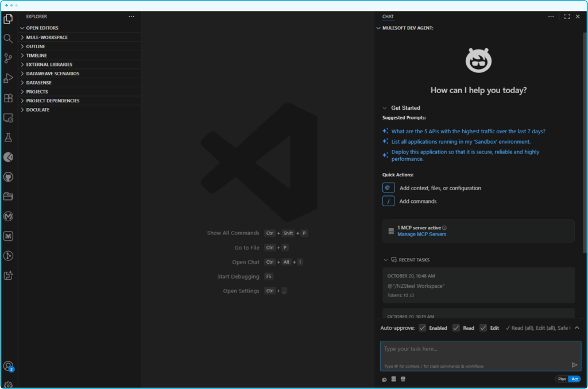Open the Source Control branch icon

pos(8,58)
